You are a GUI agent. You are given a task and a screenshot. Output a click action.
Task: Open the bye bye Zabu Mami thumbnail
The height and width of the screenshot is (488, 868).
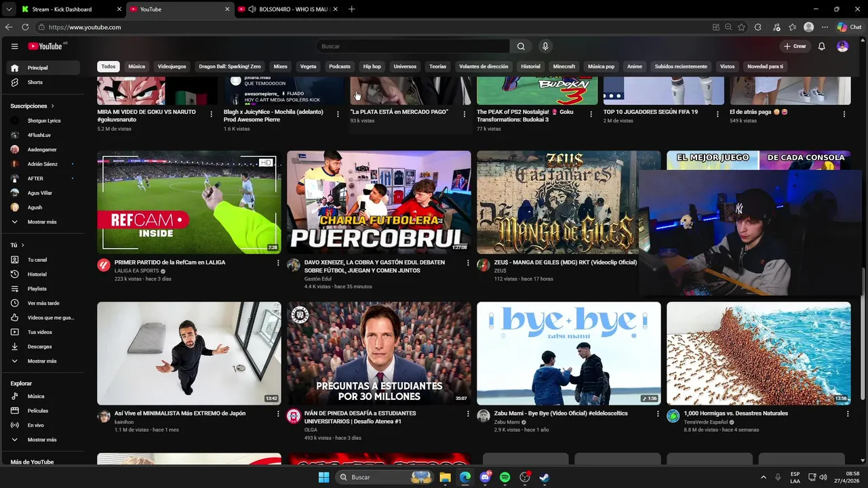pos(568,353)
